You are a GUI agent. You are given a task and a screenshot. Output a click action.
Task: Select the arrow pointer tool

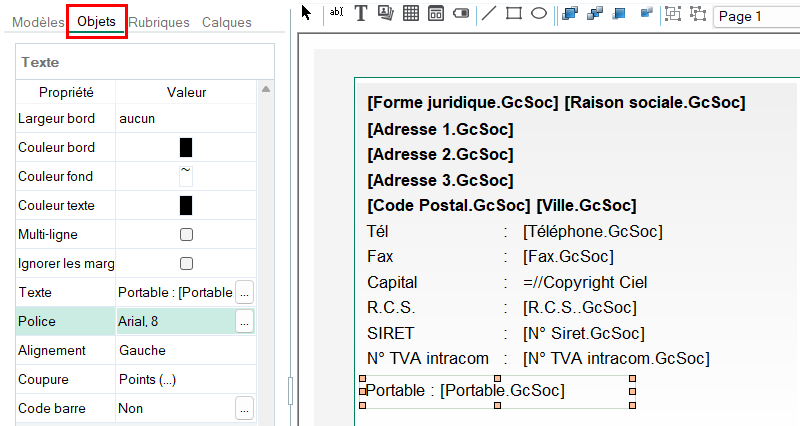[x=306, y=13]
